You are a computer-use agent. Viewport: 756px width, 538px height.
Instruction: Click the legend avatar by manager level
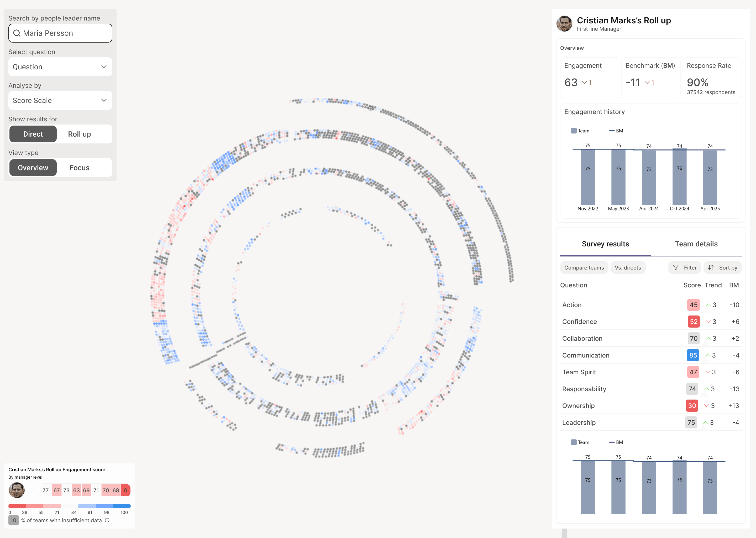[17, 490]
